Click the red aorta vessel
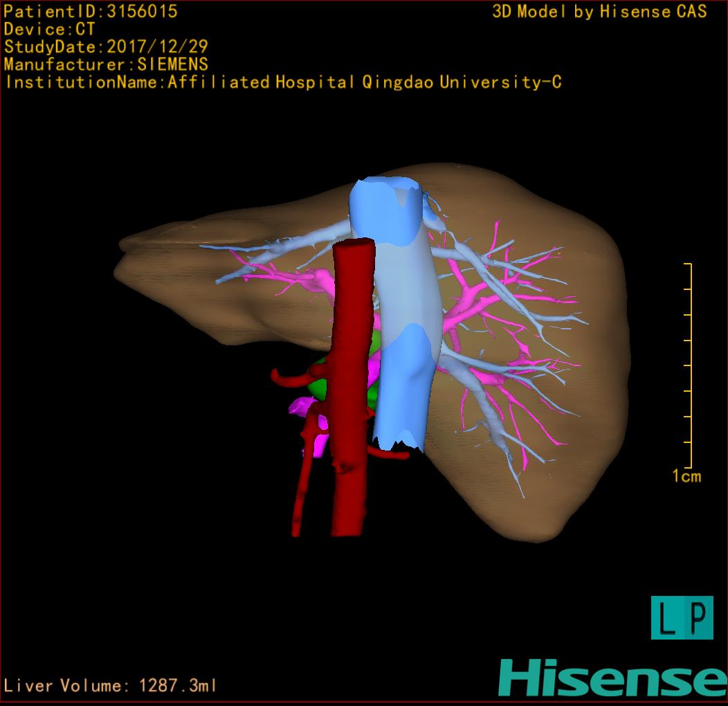Screen dimensions: 728x706 click(352, 386)
